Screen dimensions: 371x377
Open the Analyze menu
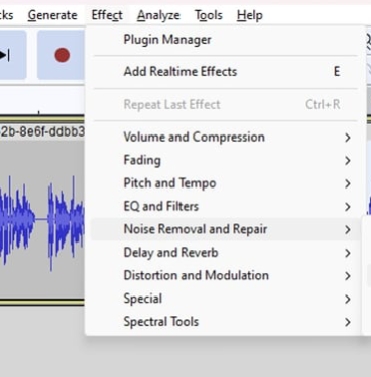[159, 15]
